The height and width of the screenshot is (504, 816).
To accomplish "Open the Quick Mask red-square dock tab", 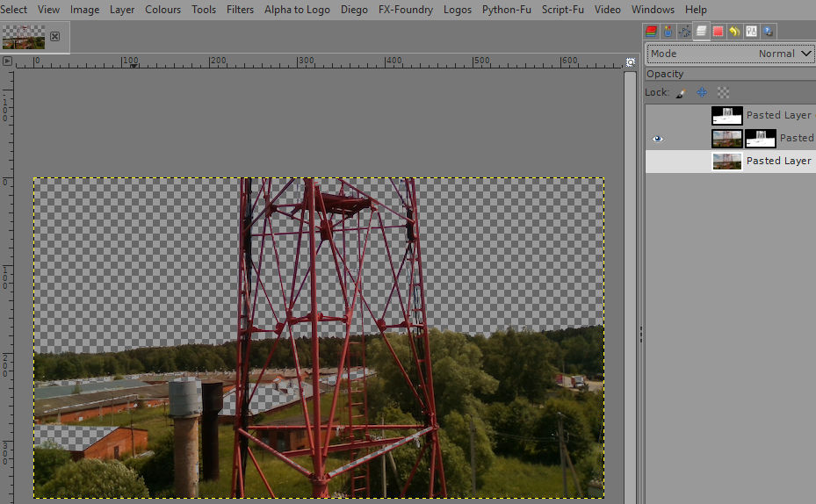I will point(718,32).
